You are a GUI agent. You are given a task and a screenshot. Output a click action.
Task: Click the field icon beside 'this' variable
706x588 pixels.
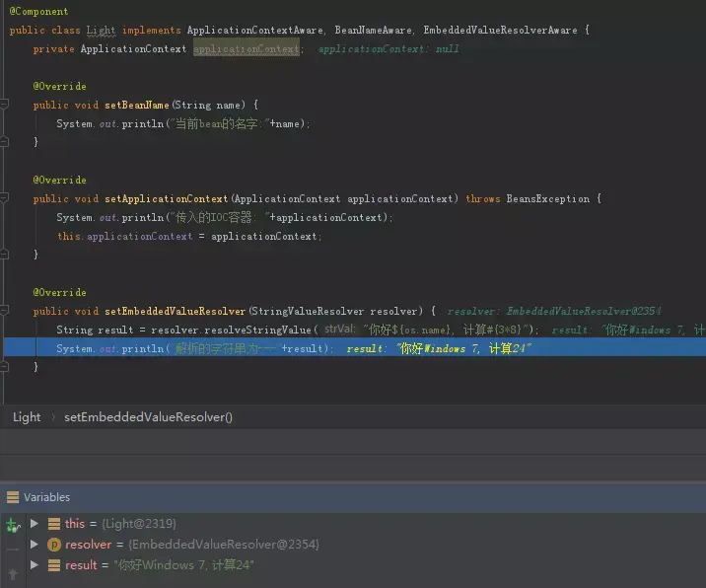[54, 524]
